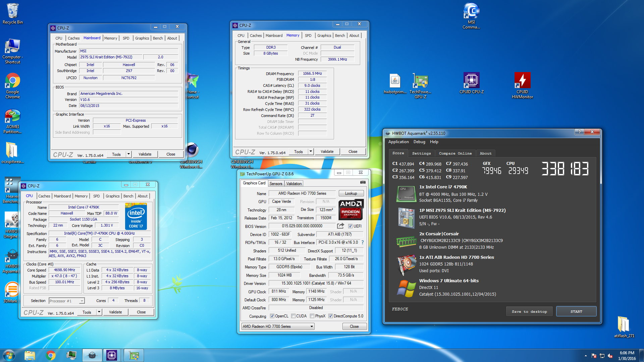Open the atiflash_271 folder icon
Image resolution: width=644 pixels, height=362 pixels.
[624, 327]
